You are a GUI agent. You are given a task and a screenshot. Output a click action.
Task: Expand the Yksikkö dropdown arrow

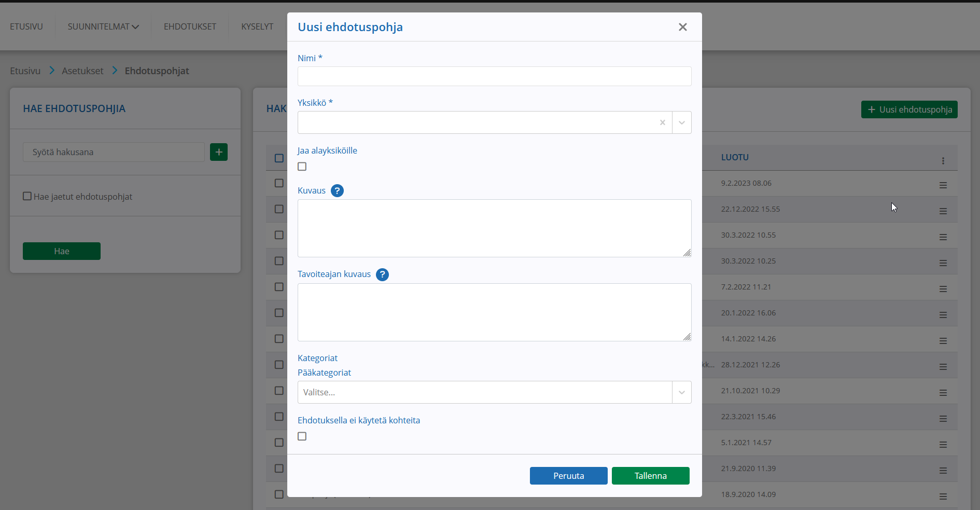[682, 122]
